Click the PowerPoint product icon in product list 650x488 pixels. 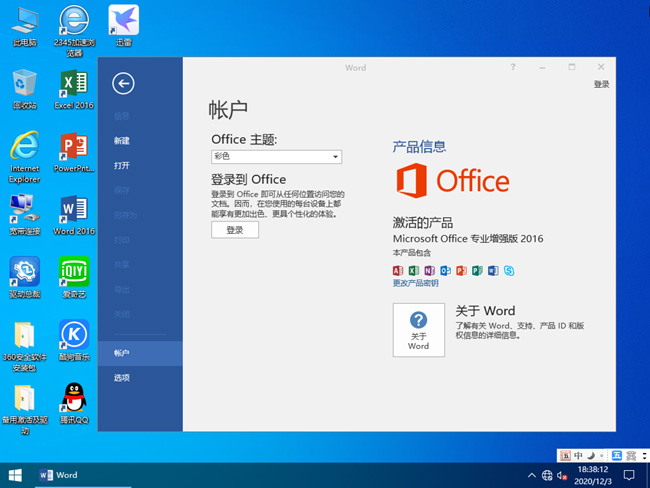coord(461,271)
